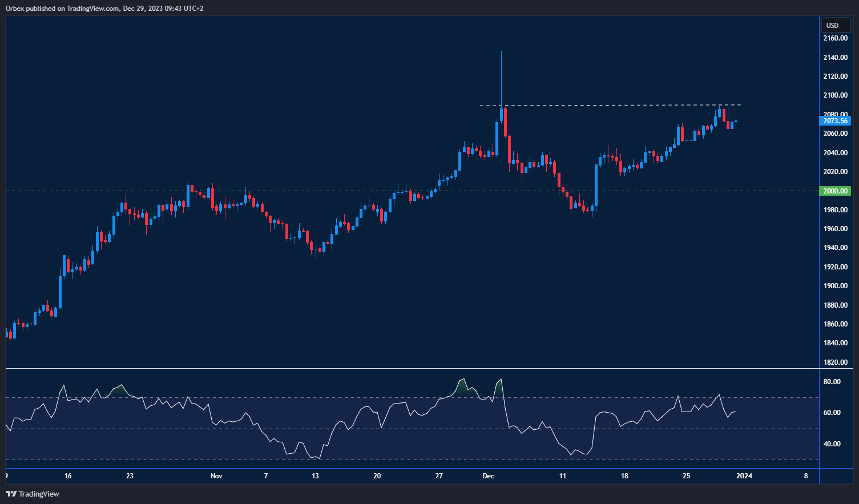Select the white dashed resistance line

(611, 105)
